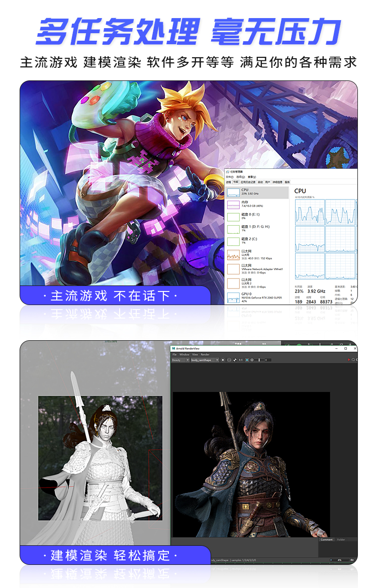Click the 1:1 zoom button in RenderView
The height and width of the screenshot is (588, 377).
tap(241, 360)
